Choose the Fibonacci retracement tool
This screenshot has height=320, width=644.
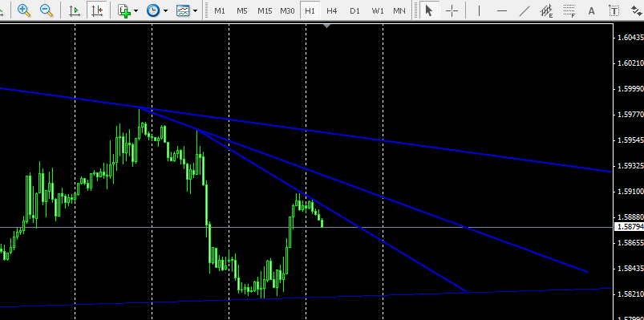(x=569, y=11)
